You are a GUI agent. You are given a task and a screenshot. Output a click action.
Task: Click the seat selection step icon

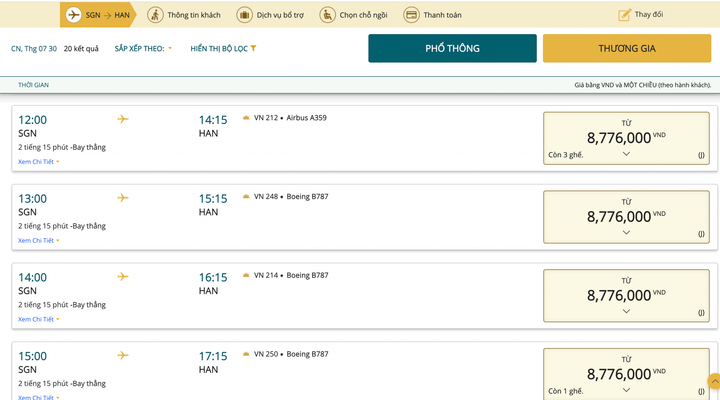click(328, 15)
